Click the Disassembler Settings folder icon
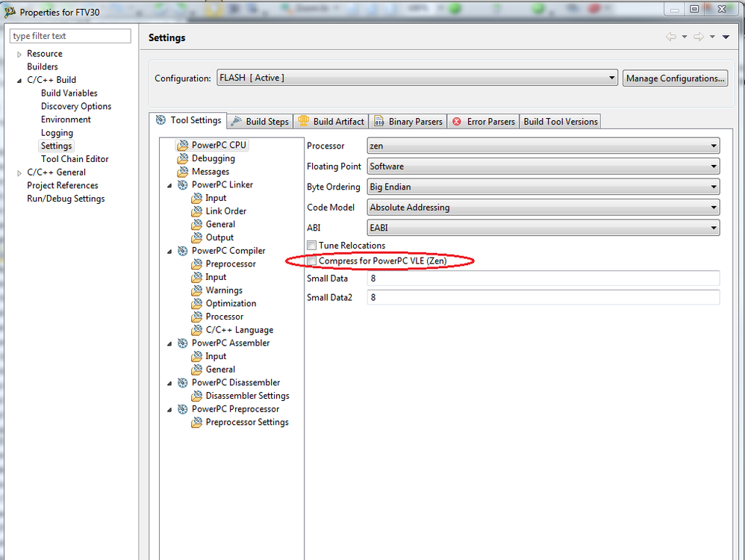Viewport: 745px width, 560px height. (197, 396)
